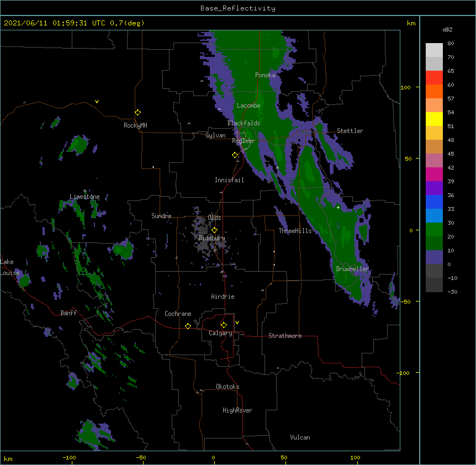Click the Banff city label
This screenshot has height=465, width=476.
pos(68,313)
